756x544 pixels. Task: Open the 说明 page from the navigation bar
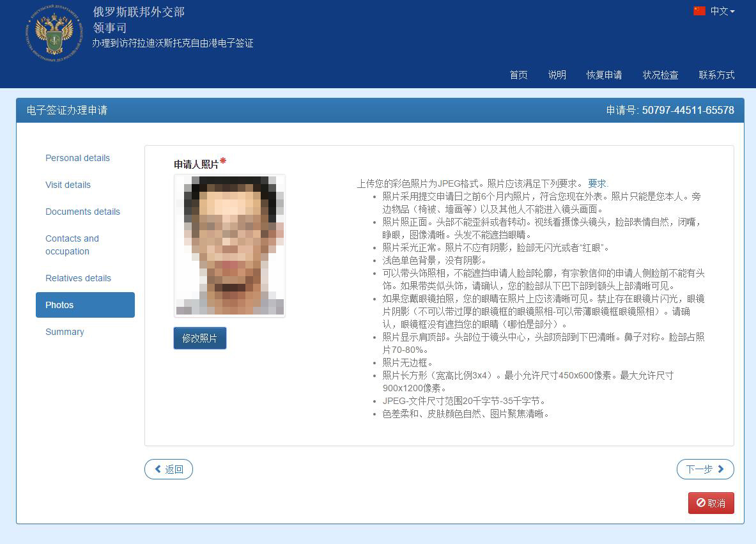click(x=557, y=75)
